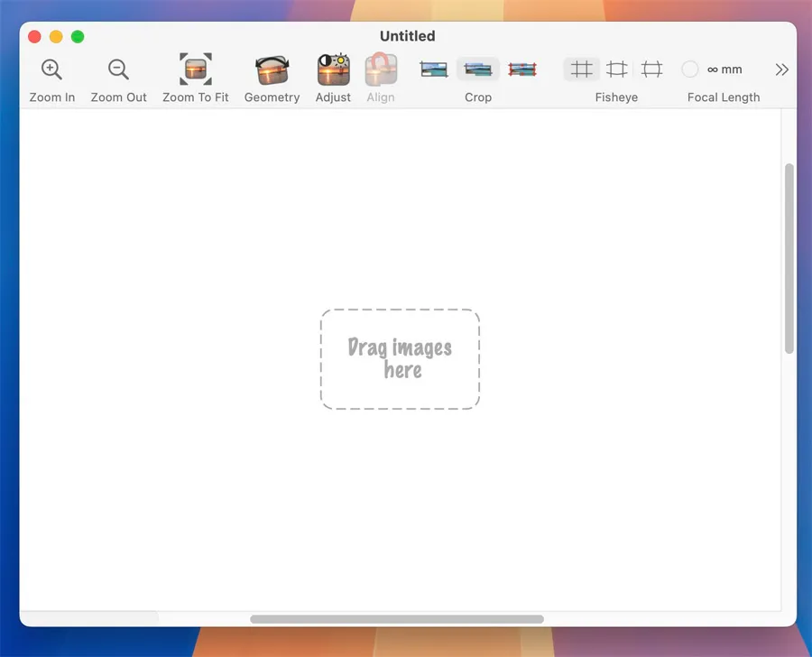Open the Geometry panel
The width and height of the screenshot is (812, 657).
272,69
